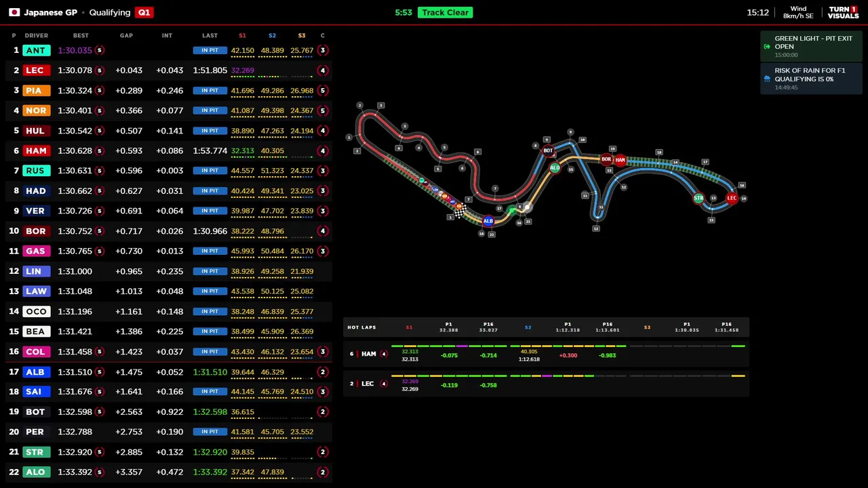Click the IN PIT badge for PER

point(210,432)
